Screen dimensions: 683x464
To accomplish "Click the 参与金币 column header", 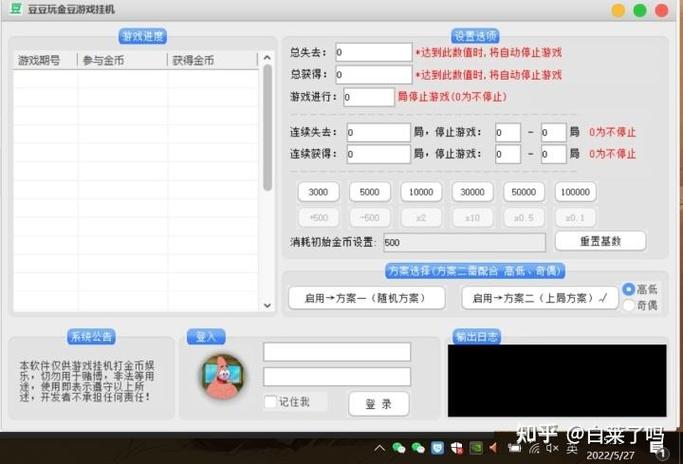I will coord(122,60).
